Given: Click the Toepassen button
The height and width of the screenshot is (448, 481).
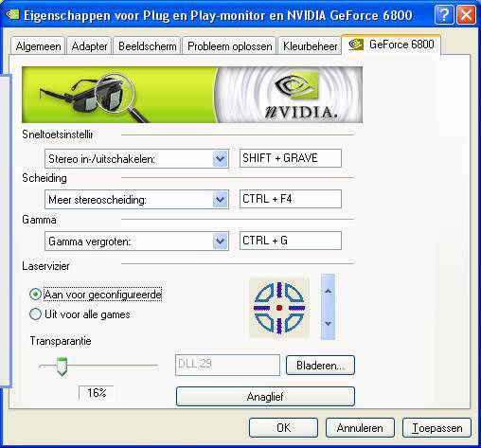Looking at the screenshot, I should click(436, 428).
